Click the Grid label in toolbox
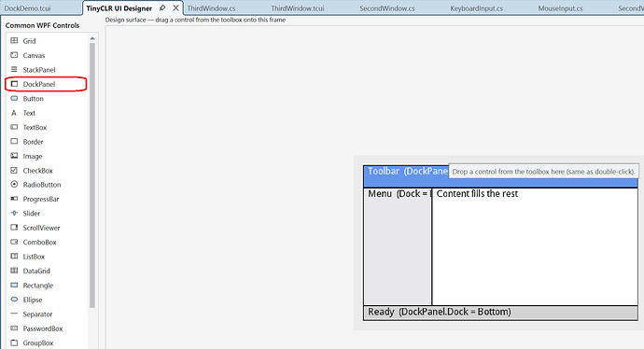The width and height of the screenshot is (644, 349). click(29, 41)
